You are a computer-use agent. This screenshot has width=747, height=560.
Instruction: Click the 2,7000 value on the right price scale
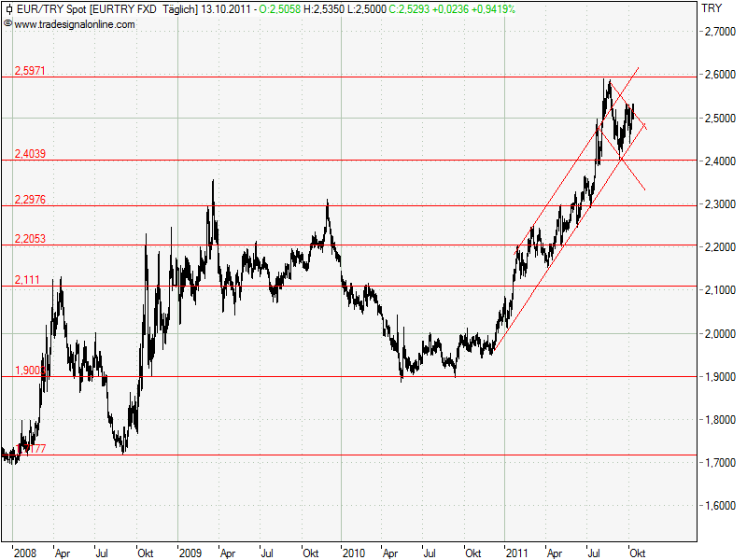(719, 33)
